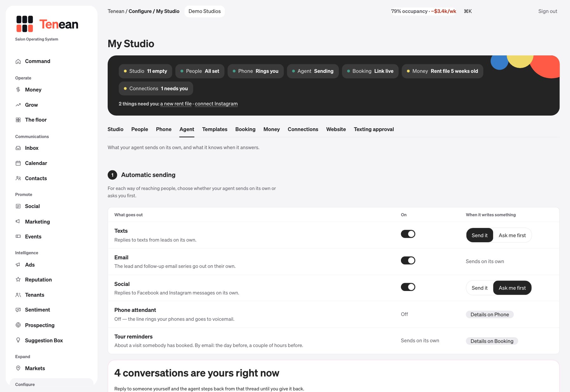This screenshot has width=570, height=392.
Task: Click the 'a new rent file' link
Action: coord(176,104)
